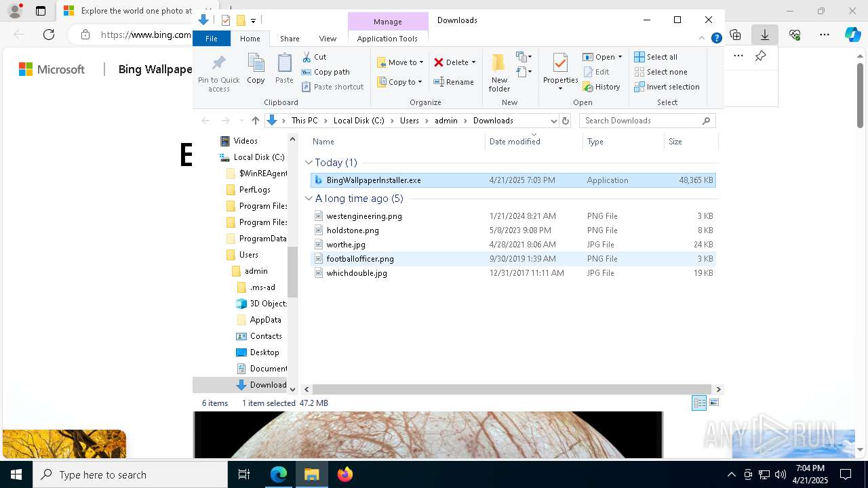Open Customize Quick Access Toolbar dropdown
Screen dimensions: 868x488
[253, 21]
